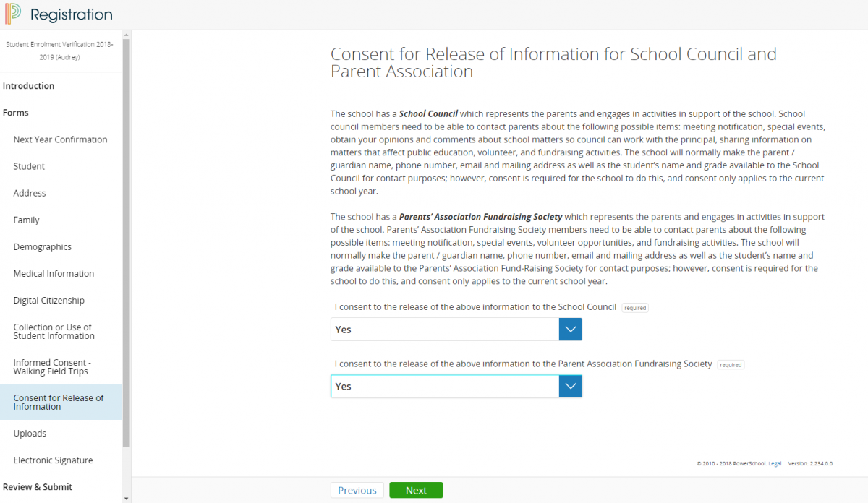Open the Electronic Signature form
Viewport: 868px width, 503px height.
point(53,460)
